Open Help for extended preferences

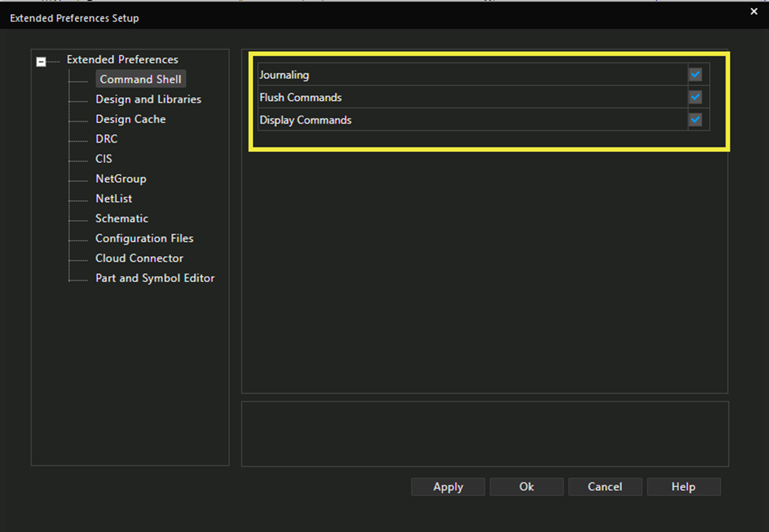683,486
